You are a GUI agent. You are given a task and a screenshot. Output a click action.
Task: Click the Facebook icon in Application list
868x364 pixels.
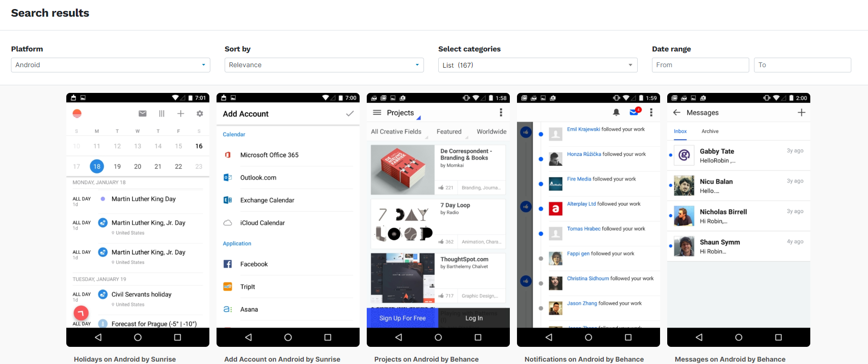tap(228, 264)
